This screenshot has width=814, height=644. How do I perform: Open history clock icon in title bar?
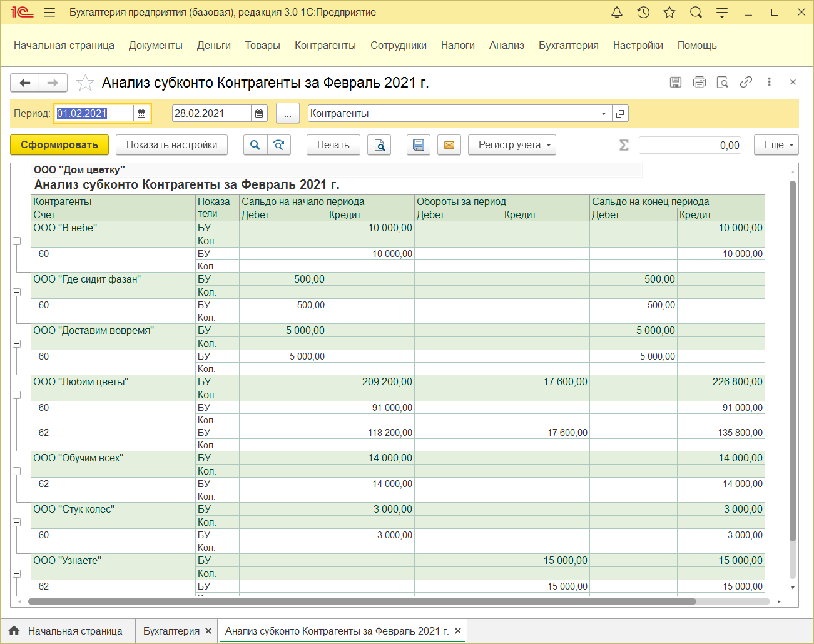(643, 13)
